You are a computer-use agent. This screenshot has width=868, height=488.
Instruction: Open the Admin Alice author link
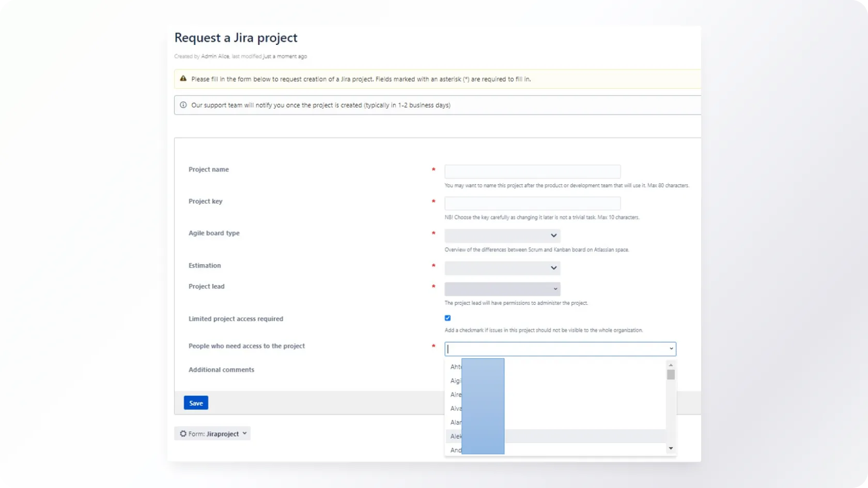tap(215, 56)
